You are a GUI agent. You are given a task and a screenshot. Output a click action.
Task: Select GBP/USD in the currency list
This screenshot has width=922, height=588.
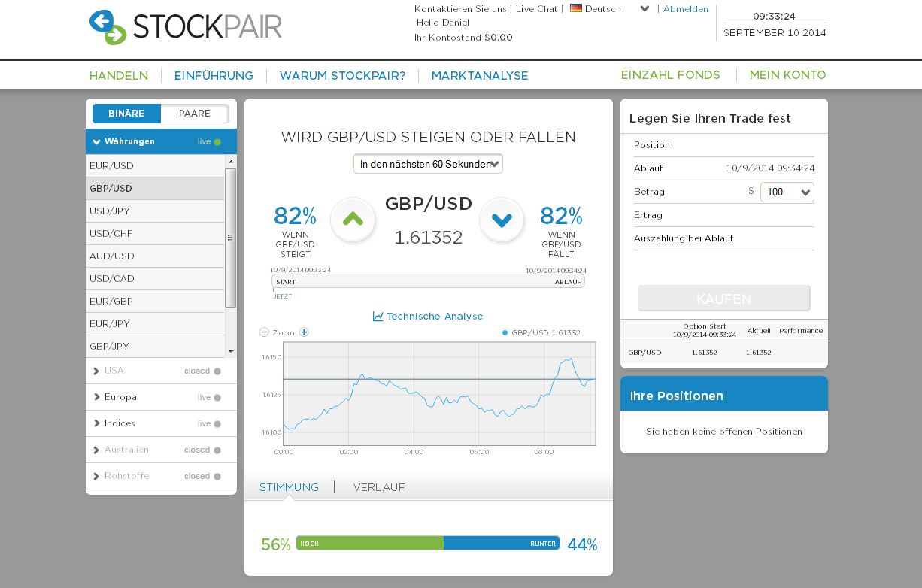point(155,188)
